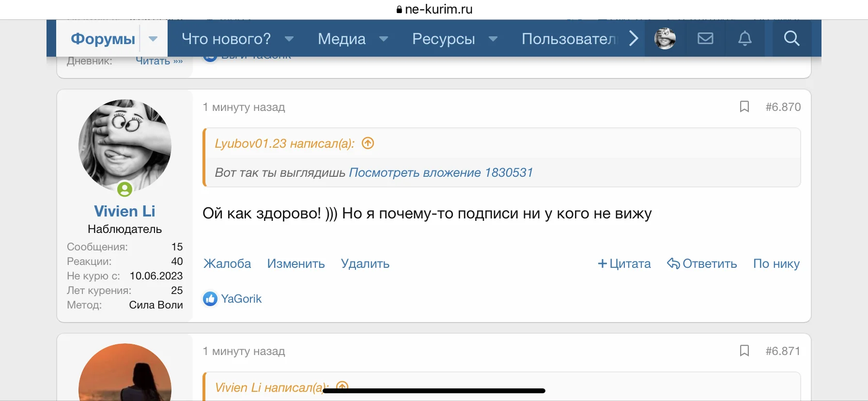The height and width of the screenshot is (401, 868).
Task: Open the #6.870 post permalink
Action: tap(783, 107)
